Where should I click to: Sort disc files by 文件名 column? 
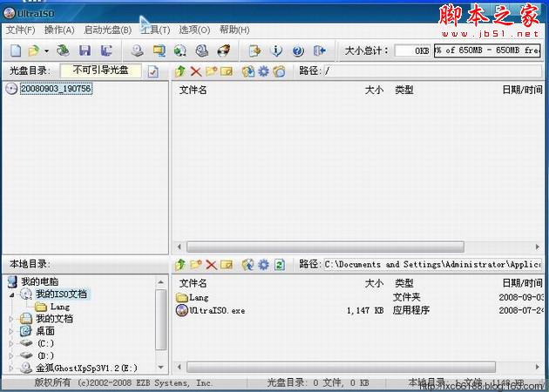pos(193,91)
